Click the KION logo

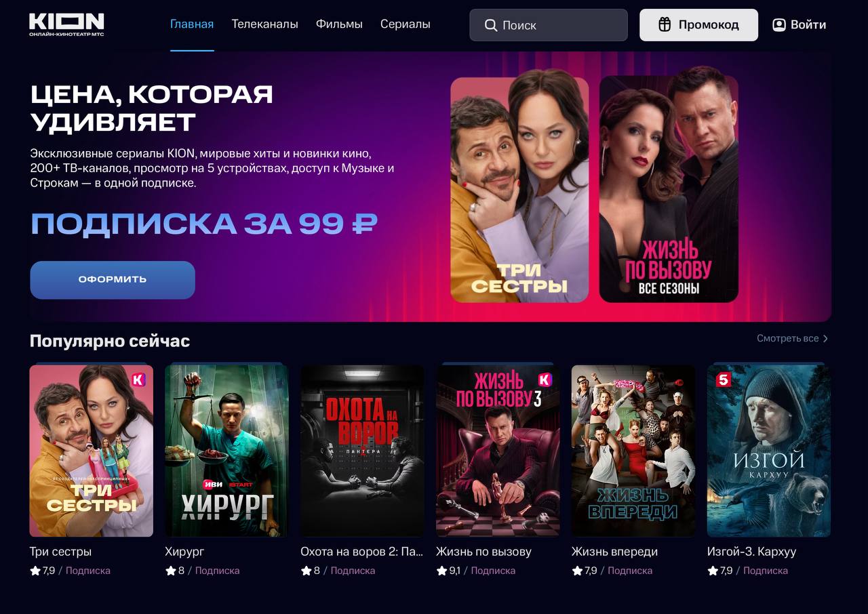click(66, 24)
